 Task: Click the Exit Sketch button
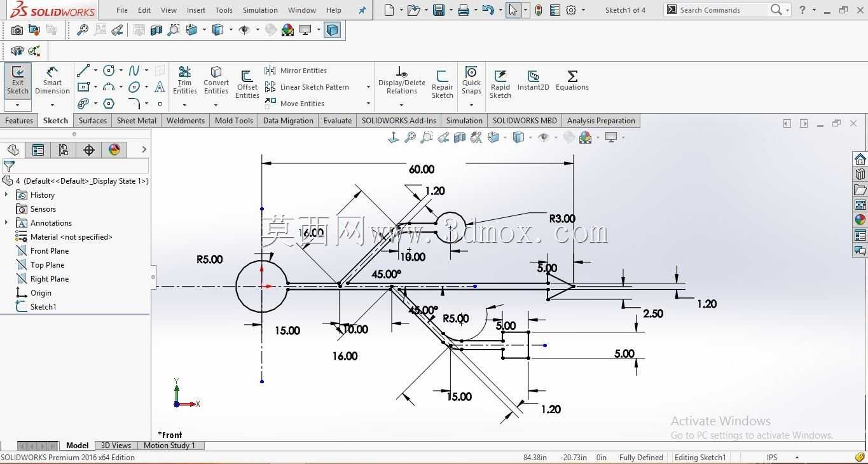(x=18, y=80)
